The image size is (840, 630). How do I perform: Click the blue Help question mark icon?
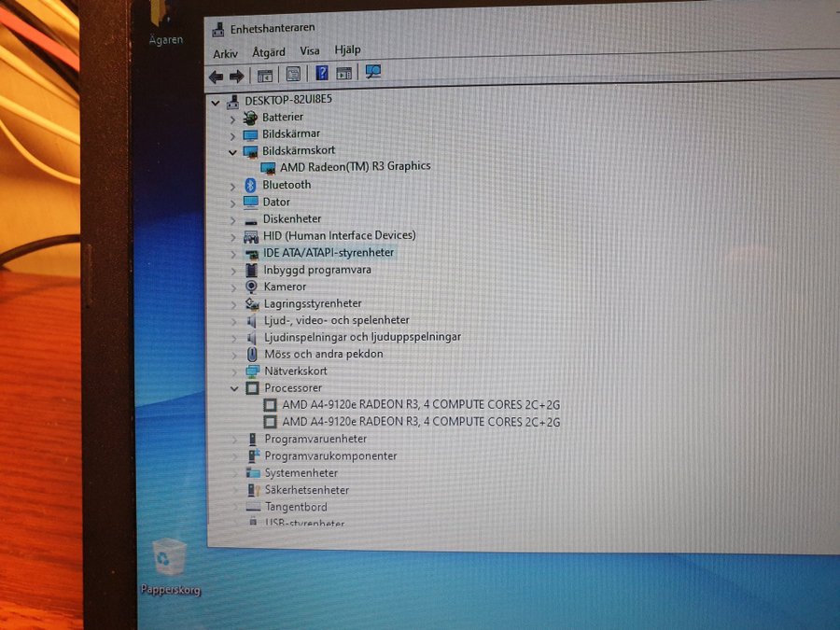322,73
